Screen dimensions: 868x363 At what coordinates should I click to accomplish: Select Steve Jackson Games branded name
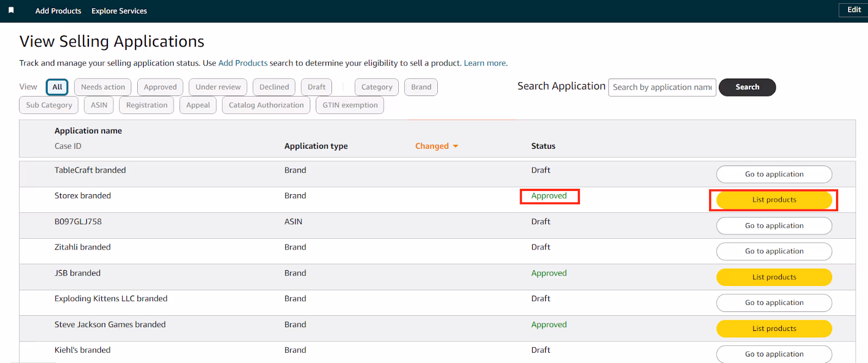pos(110,324)
